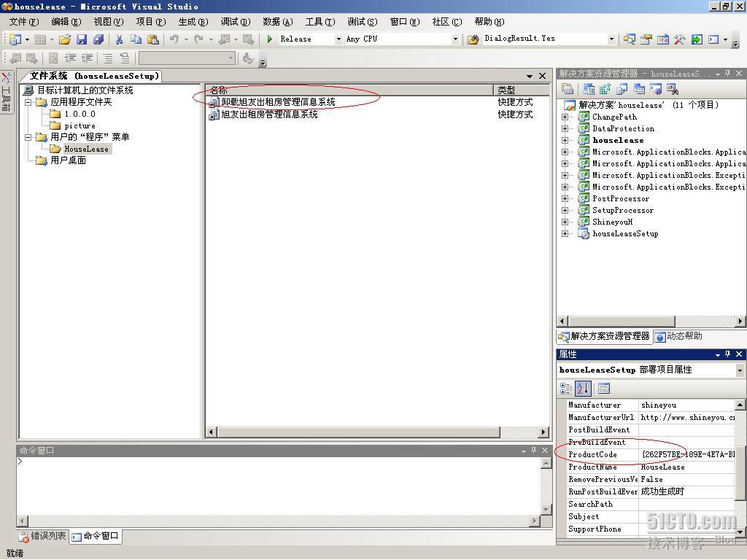This screenshot has height=560, width=747.
Task: Click the Solution Explorer horizontal scrollbar thumb
Action: pos(622,322)
